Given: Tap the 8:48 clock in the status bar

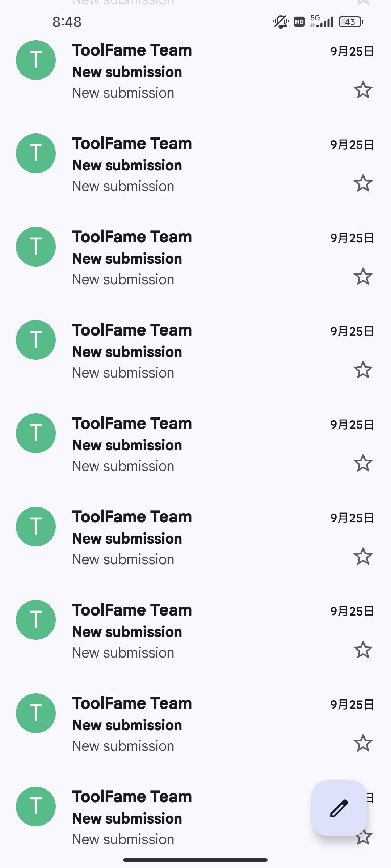Looking at the screenshot, I should click(x=67, y=22).
